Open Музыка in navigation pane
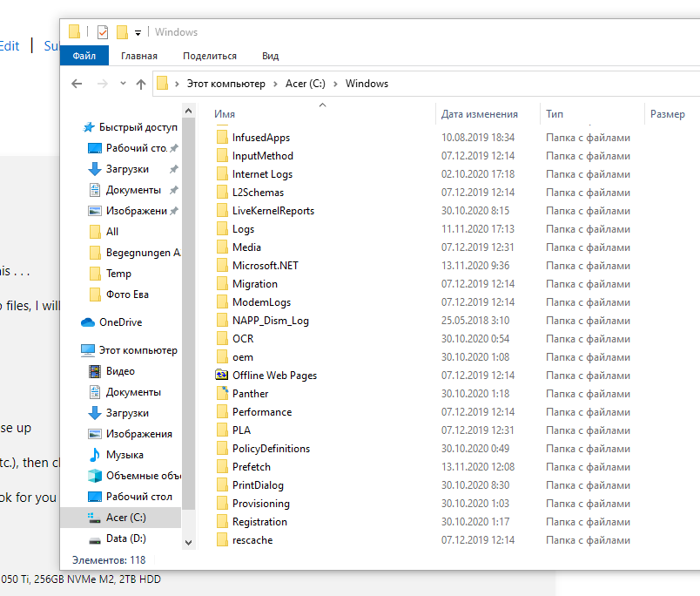 tap(116, 455)
